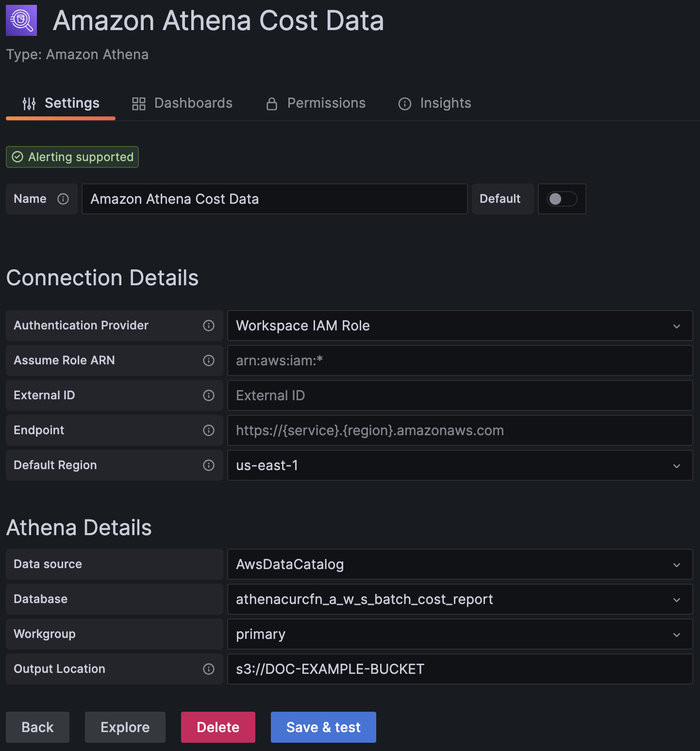This screenshot has width=700, height=751.
Task: Click the Endpoint info icon
Action: click(x=209, y=430)
